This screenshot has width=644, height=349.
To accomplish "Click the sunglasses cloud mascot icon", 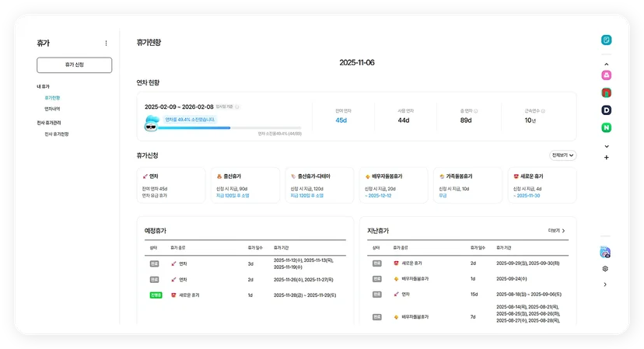I will pyautogui.click(x=152, y=123).
